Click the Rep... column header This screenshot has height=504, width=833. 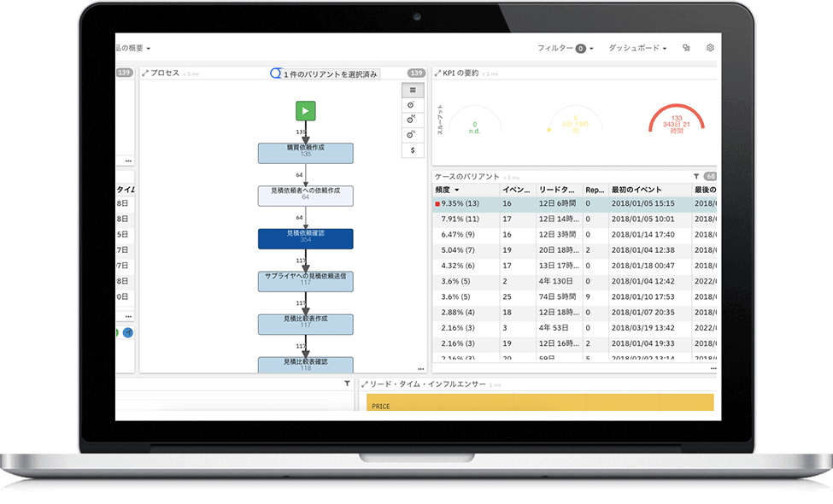595,190
